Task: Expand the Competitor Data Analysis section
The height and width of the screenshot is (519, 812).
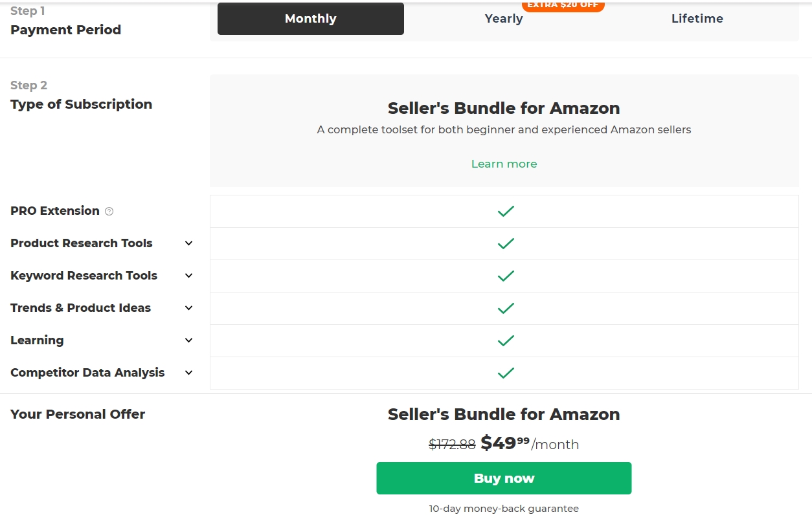Action: (x=188, y=373)
